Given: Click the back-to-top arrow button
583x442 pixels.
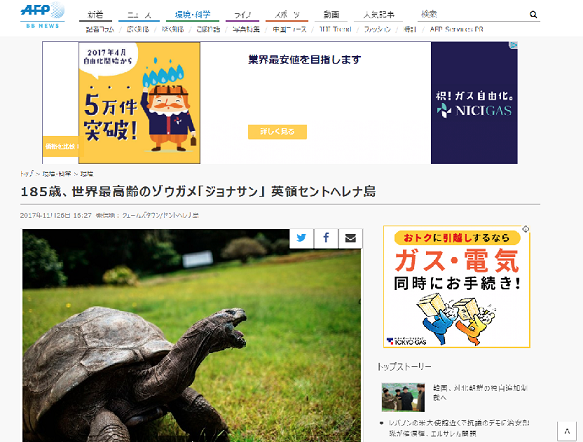Looking at the screenshot, I should 567,431.
